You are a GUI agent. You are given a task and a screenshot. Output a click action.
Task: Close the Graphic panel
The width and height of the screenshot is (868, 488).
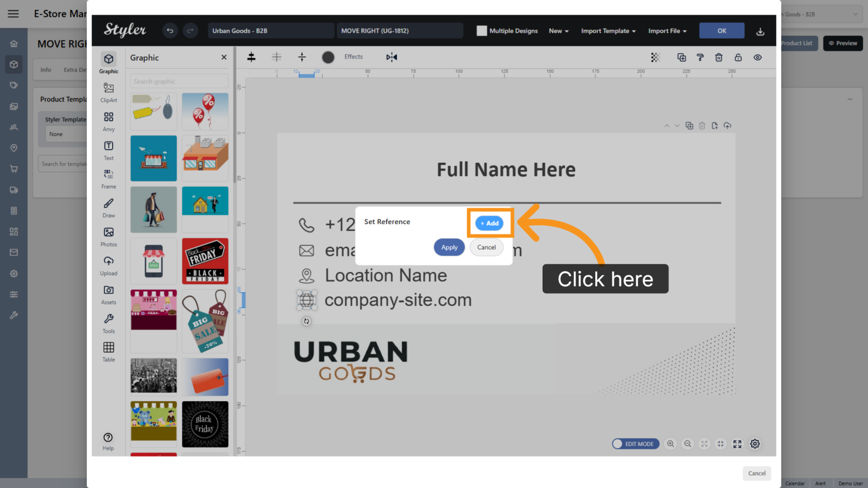tap(224, 57)
